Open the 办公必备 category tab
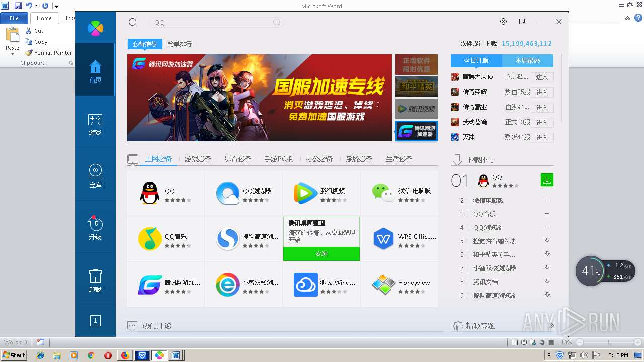This screenshot has height=362, width=644. [319, 159]
